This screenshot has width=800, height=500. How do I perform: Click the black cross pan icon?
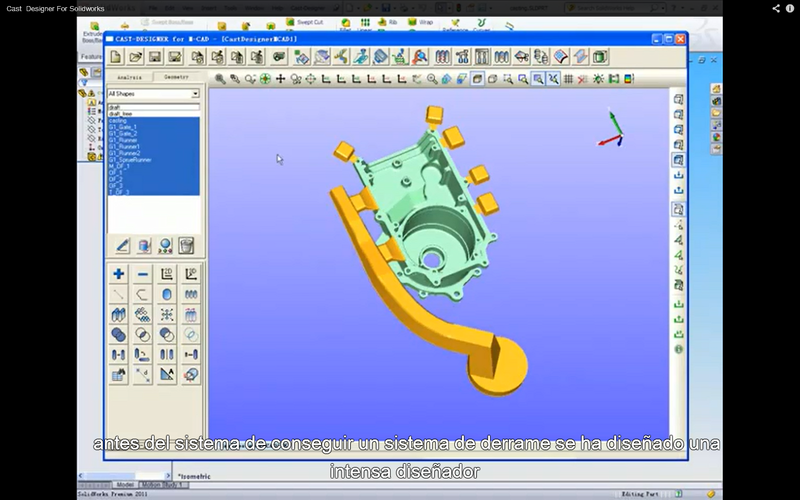coord(280,79)
